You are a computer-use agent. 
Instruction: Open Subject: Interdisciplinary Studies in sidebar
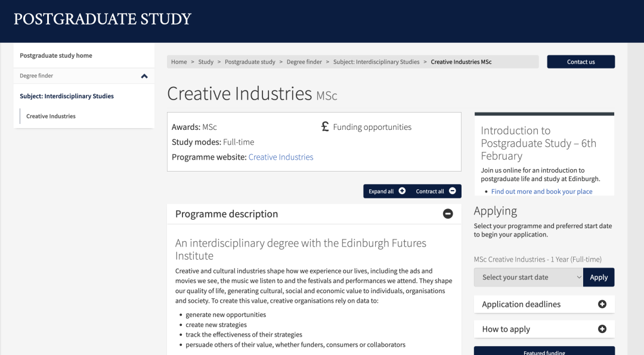(67, 96)
